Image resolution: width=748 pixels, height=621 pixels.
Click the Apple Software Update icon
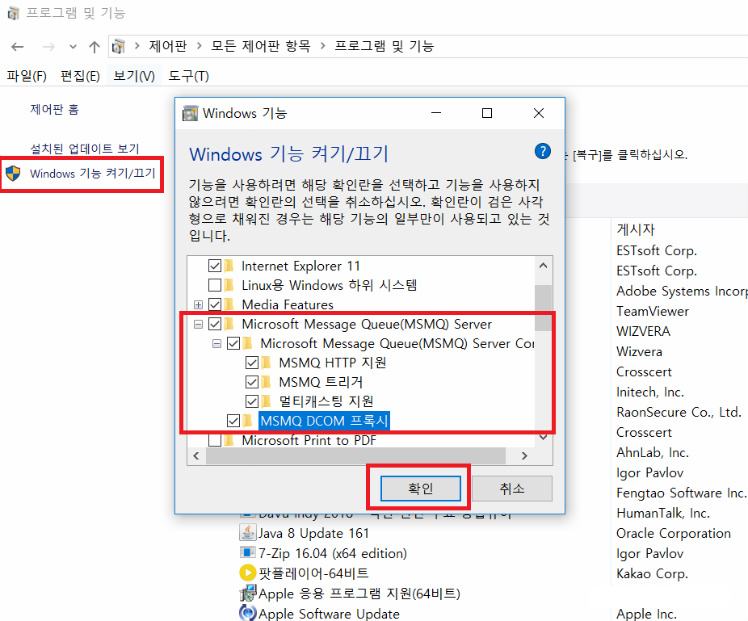[247, 613]
